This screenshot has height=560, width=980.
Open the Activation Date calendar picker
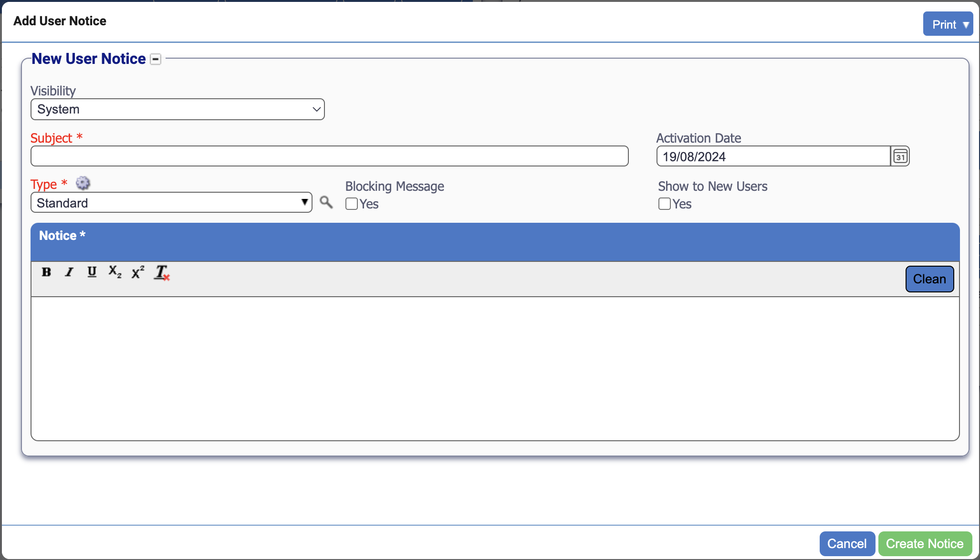click(900, 156)
